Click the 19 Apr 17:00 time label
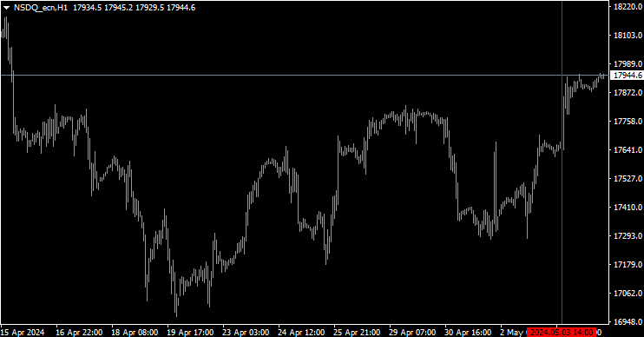This screenshot has width=644, height=337. tap(191, 332)
